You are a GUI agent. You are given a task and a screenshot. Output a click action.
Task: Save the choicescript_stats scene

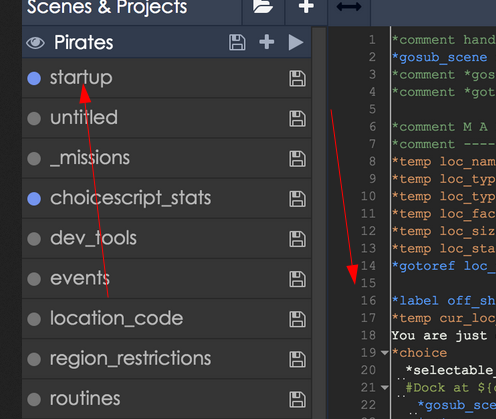[297, 199]
